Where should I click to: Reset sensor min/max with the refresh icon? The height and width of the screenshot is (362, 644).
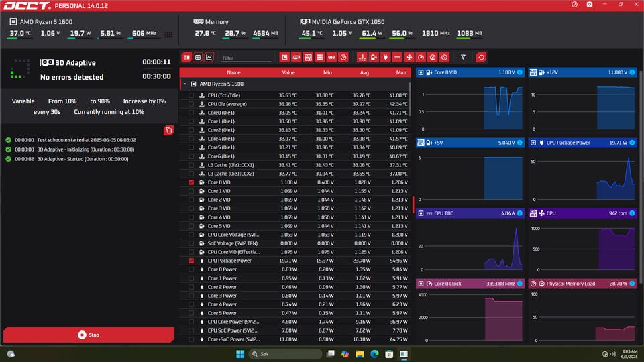point(482,58)
